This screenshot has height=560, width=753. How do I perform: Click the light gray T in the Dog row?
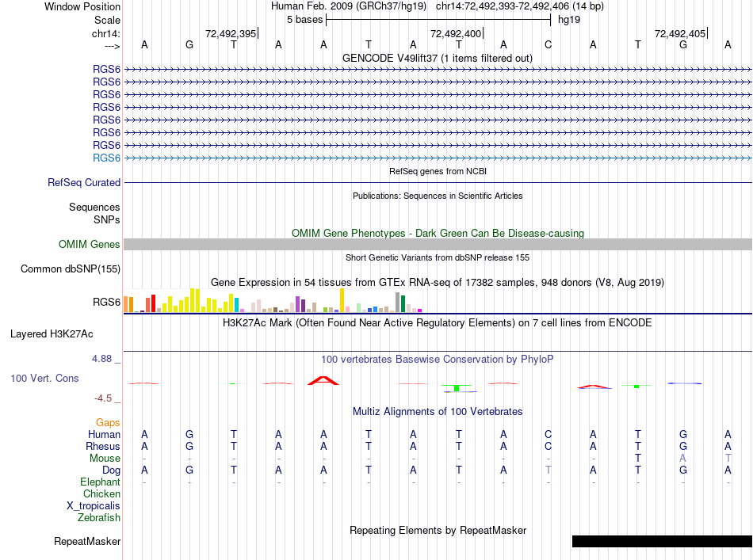[x=548, y=470]
